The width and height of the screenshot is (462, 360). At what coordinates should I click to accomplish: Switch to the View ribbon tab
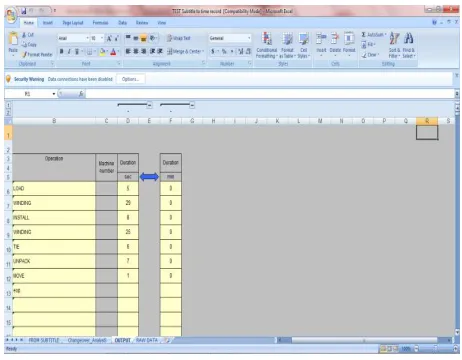[x=162, y=23]
